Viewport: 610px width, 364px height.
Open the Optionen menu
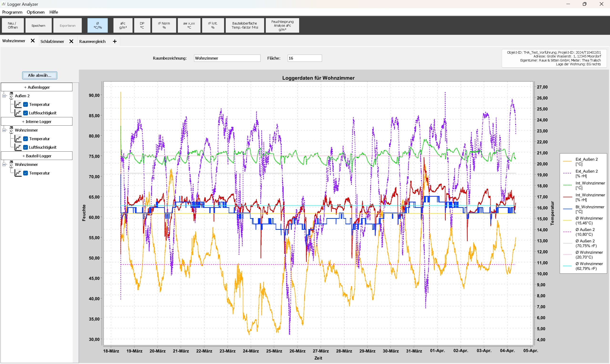point(36,12)
